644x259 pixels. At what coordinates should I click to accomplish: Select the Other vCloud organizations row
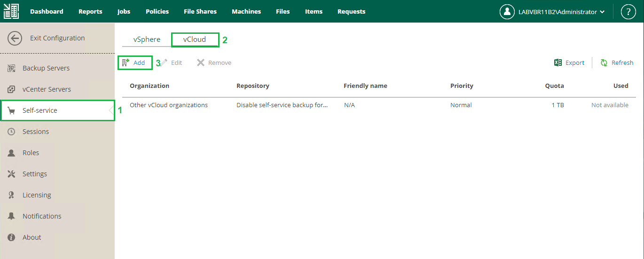(169, 105)
